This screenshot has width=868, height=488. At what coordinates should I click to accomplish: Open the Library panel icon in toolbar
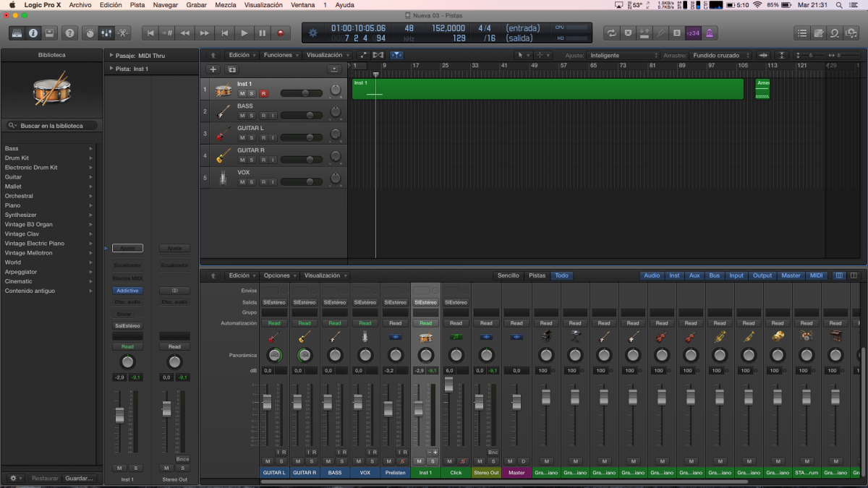point(17,33)
